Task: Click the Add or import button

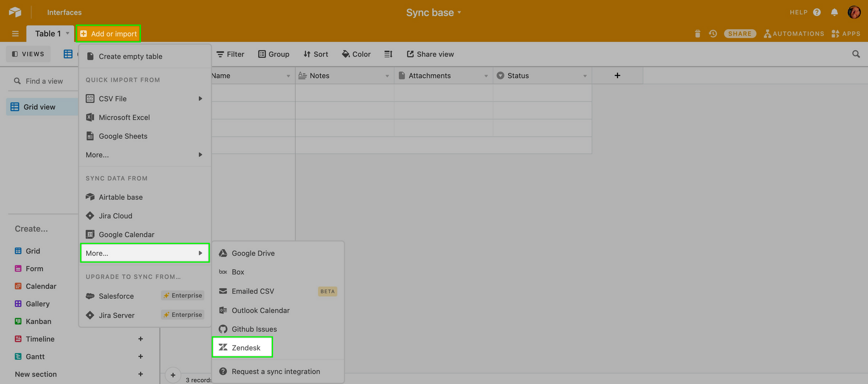Action: [x=108, y=33]
